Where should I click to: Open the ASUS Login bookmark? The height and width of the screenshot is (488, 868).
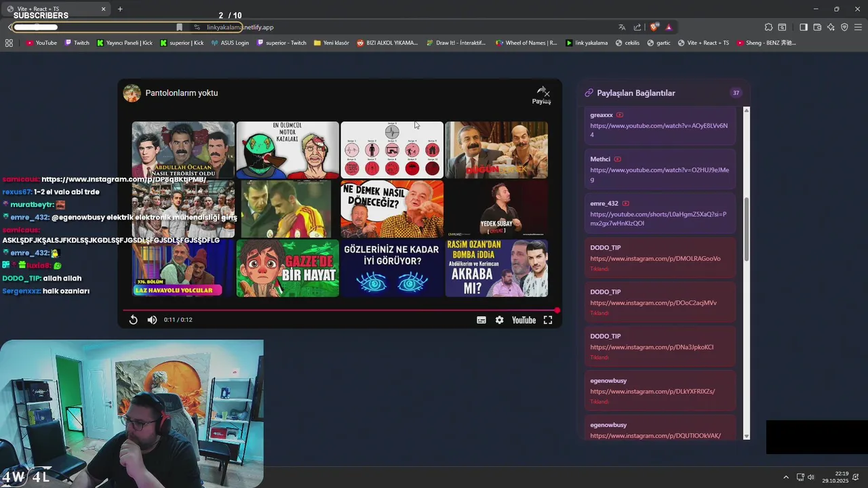(230, 43)
